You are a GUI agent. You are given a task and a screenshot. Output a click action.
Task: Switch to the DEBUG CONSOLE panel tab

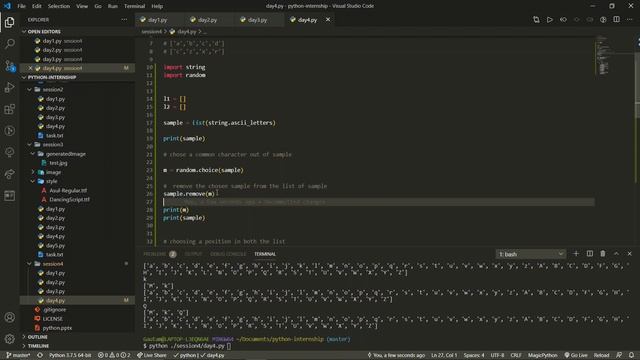coord(228,254)
